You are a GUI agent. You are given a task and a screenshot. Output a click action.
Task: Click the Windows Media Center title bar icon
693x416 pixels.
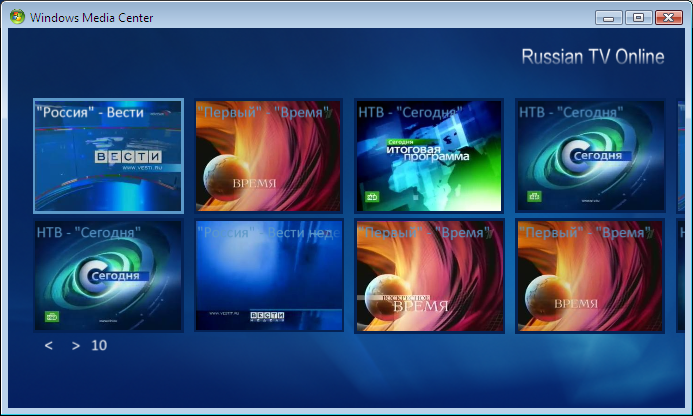[x=17, y=17]
